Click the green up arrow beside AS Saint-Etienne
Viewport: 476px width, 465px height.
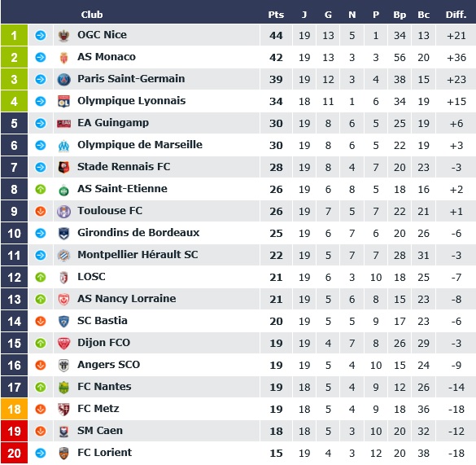tap(41, 190)
